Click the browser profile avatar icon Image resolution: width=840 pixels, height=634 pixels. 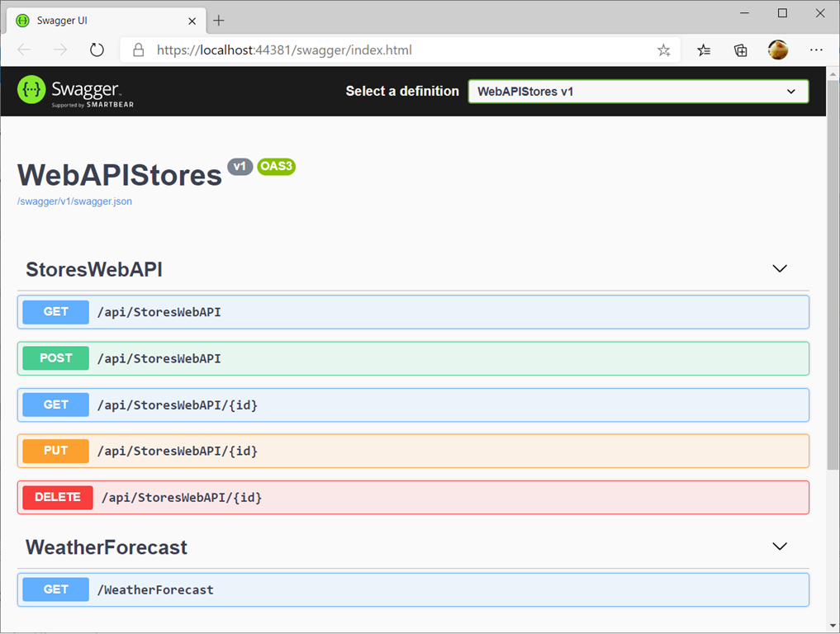pos(777,50)
